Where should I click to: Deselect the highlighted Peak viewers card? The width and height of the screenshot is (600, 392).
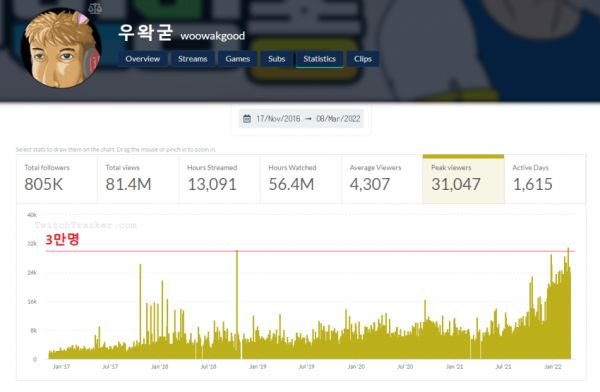(x=463, y=179)
